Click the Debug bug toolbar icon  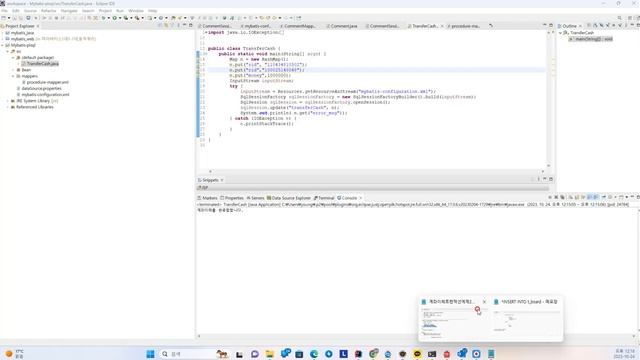point(104,18)
